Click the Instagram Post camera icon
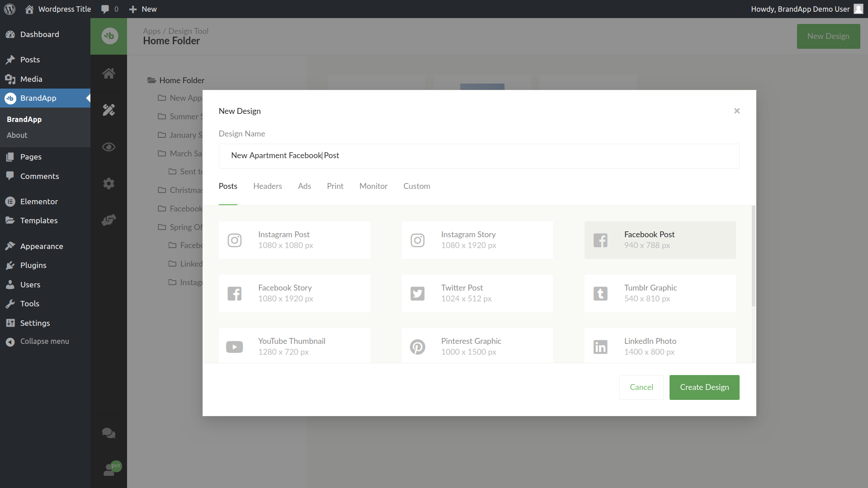Image resolution: width=868 pixels, height=488 pixels. point(234,240)
